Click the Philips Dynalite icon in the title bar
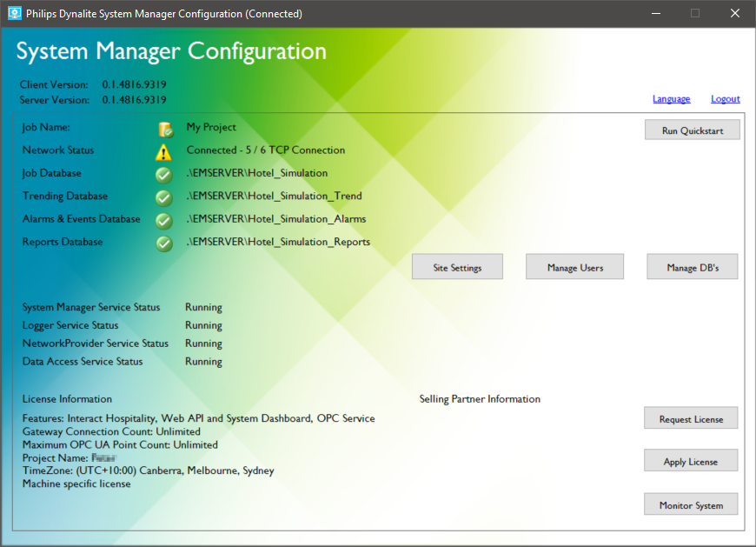The height and width of the screenshot is (547, 756). click(13, 13)
